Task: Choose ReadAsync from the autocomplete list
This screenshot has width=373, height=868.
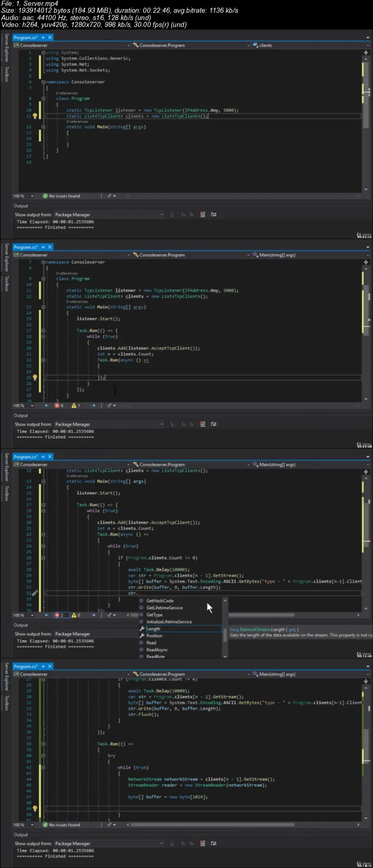Action: point(157,650)
